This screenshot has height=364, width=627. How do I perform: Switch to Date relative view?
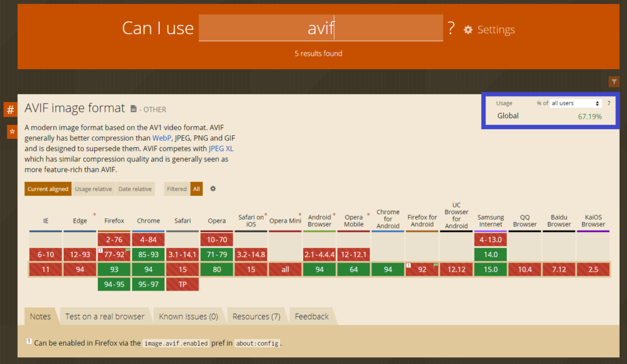135,189
